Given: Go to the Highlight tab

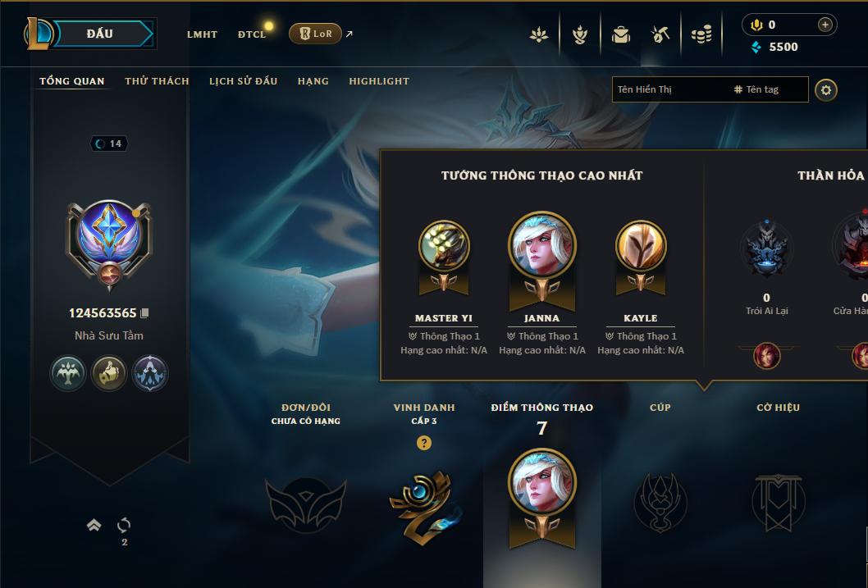Looking at the screenshot, I should pyautogui.click(x=379, y=80).
